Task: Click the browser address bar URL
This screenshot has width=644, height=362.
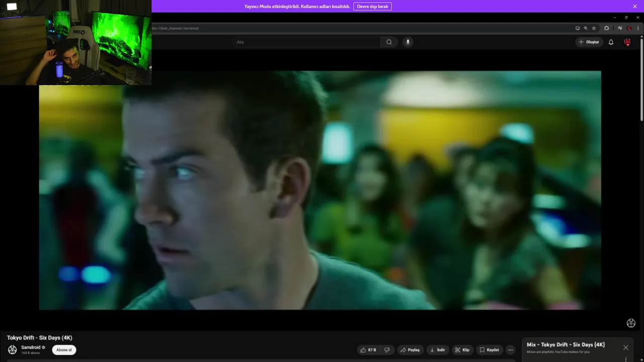Action: pos(175,28)
